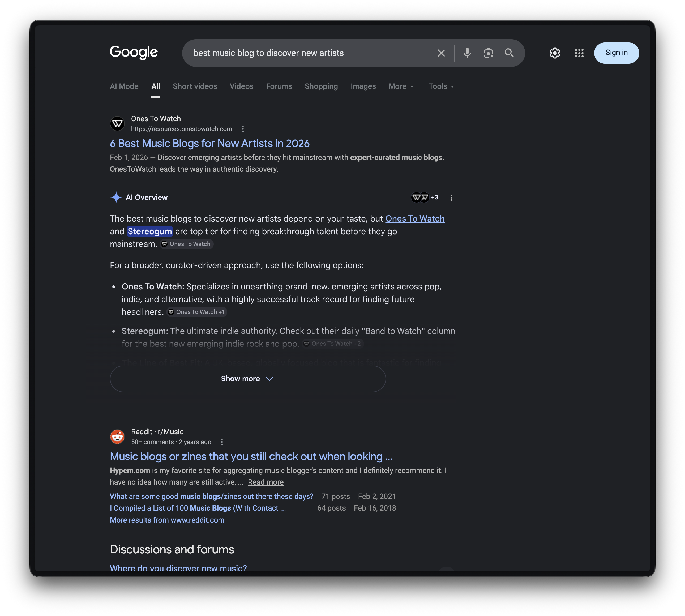
Task: Click the 'Feb 1, 2026' result date
Action: (x=129, y=158)
